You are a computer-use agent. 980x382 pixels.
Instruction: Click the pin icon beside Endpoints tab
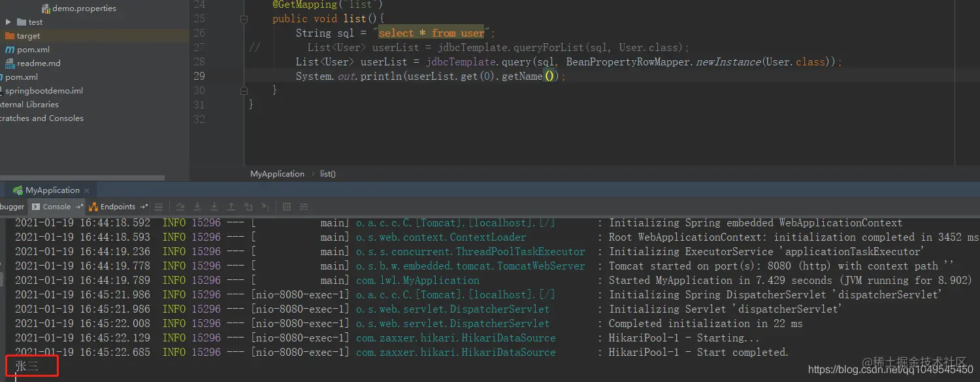click(144, 207)
